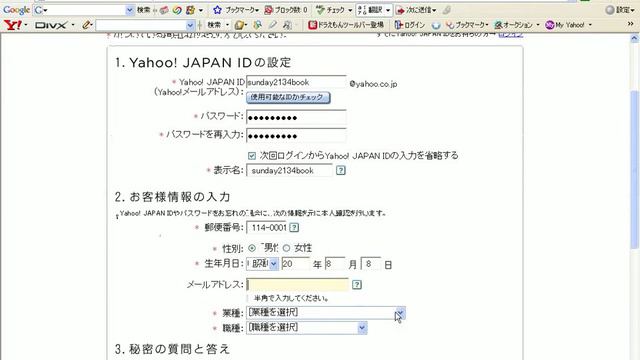This screenshot has height=360, width=640.
Task: Click the Yahoo! JAPAN ID text field
Action: click(x=296, y=82)
